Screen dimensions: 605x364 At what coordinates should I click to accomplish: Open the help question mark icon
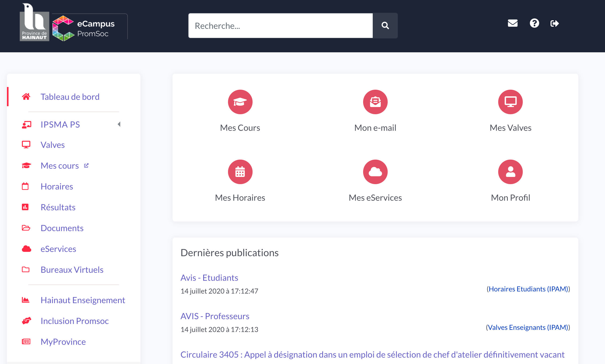click(534, 23)
